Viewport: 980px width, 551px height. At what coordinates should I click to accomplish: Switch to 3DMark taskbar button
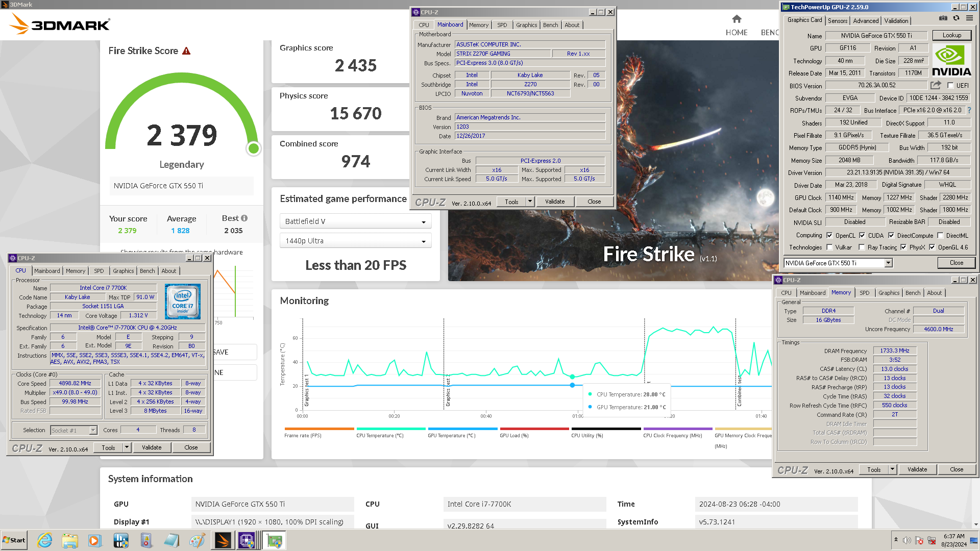[x=223, y=540]
